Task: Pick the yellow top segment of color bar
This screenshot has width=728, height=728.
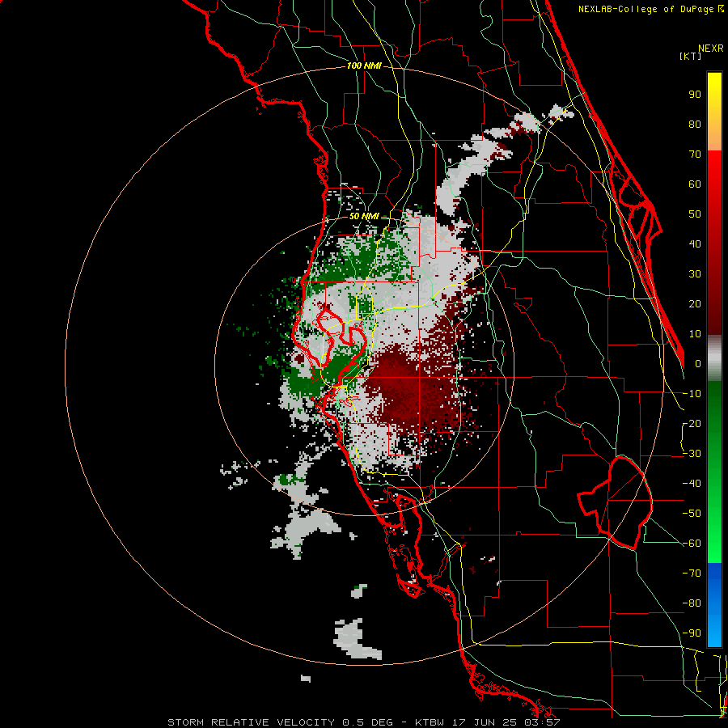Action: tap(714, 112)
